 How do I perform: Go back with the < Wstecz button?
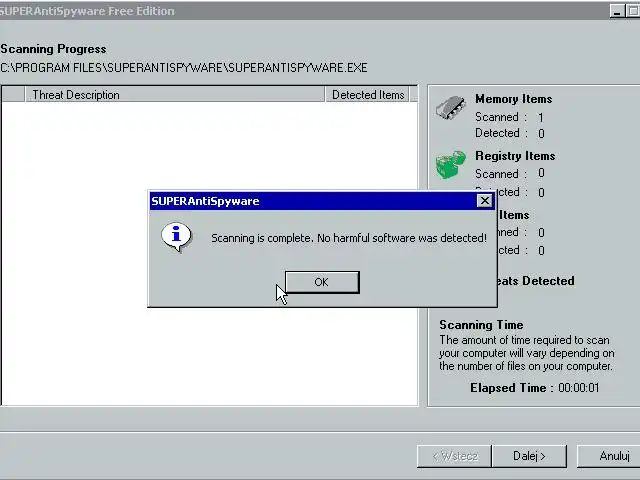(x=454, y=456)
